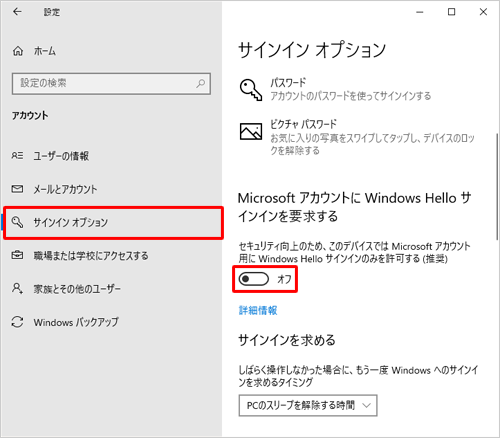Viewport: 500px width, 438px height.
Task: Click the key icon for パスワード option
Action: [x=251, y=89]
